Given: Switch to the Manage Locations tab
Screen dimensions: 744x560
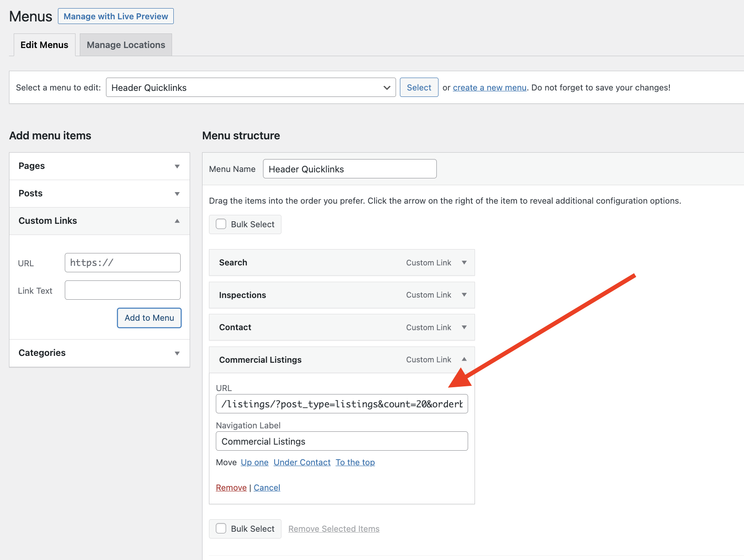Looking at the screenshot, I should (x=126, y=45).
